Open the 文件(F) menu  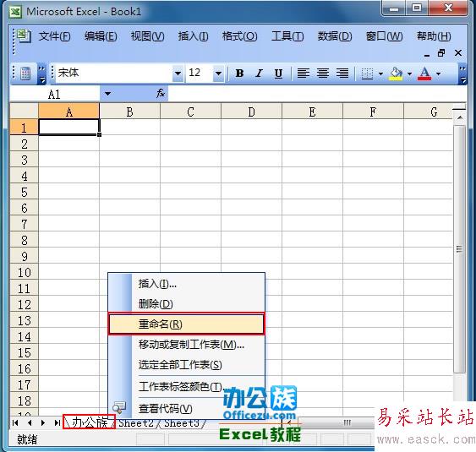[55, 36]
